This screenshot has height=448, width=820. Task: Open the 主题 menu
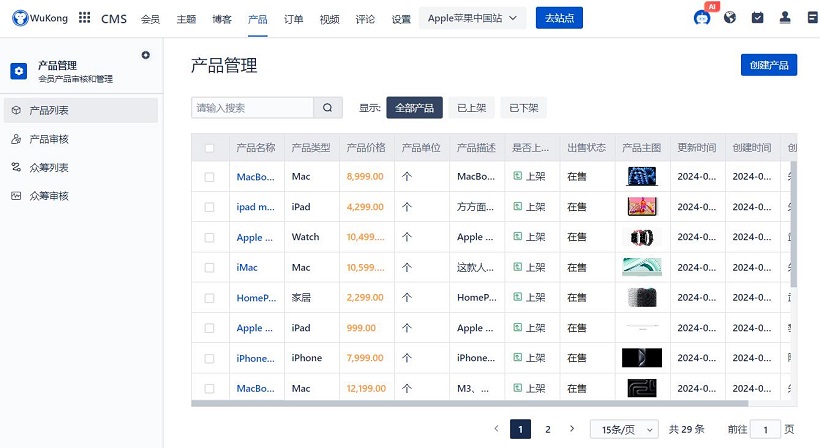186,19
